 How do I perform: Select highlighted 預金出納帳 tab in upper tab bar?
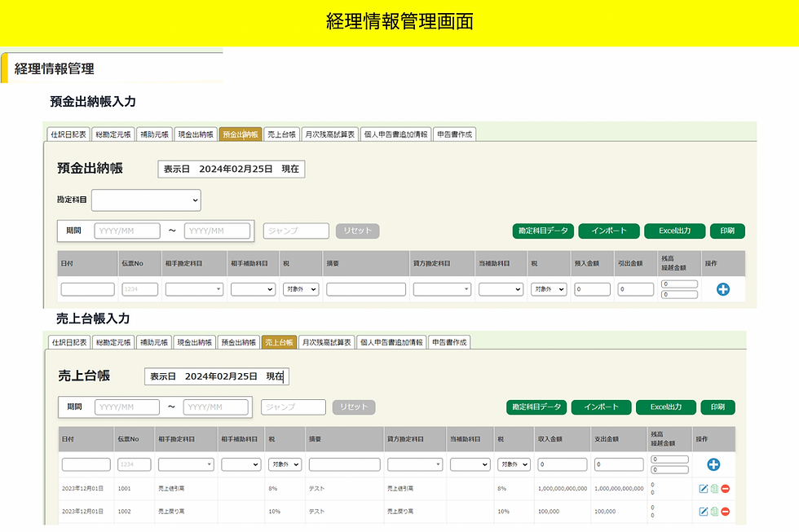tap(241, 134)
